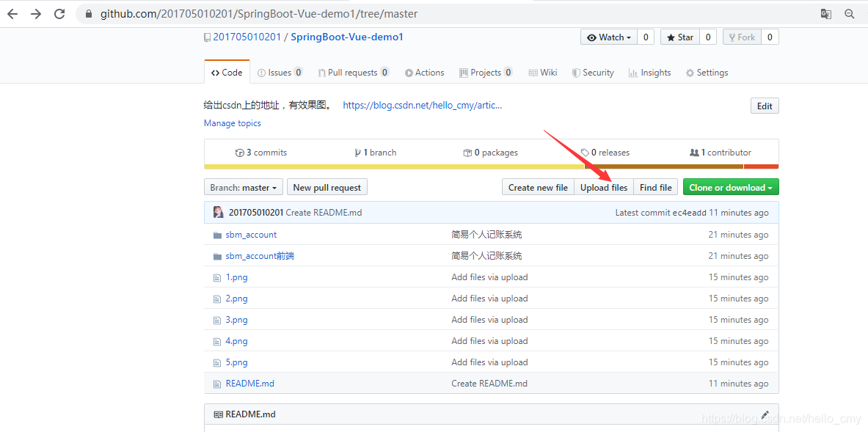Image resolution: width=868 pixels, height=432 pixels.
Task: Click Create new file
Action: point(538,188)
